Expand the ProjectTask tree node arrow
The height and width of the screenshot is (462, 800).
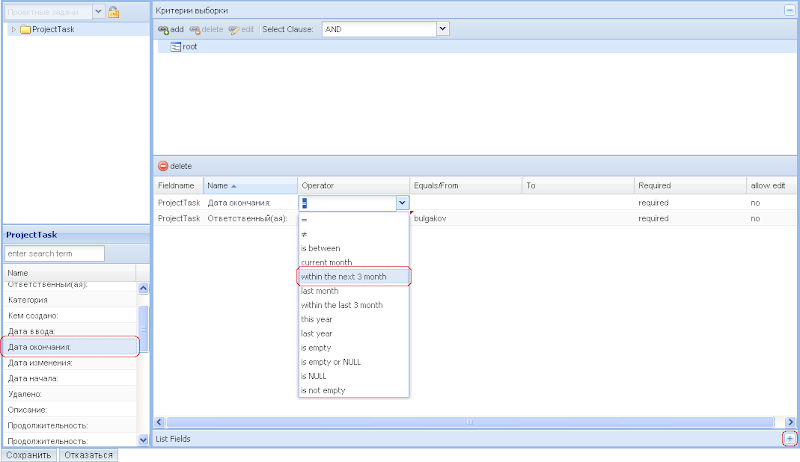(13, 30)
